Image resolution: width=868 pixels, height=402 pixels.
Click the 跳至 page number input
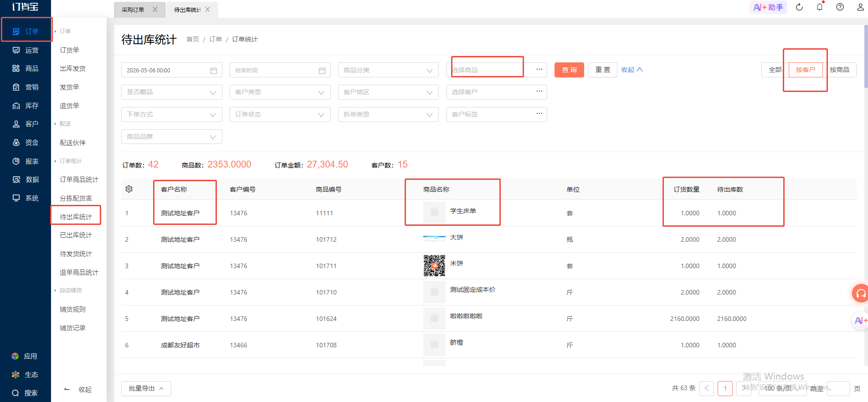pos(838,388)
